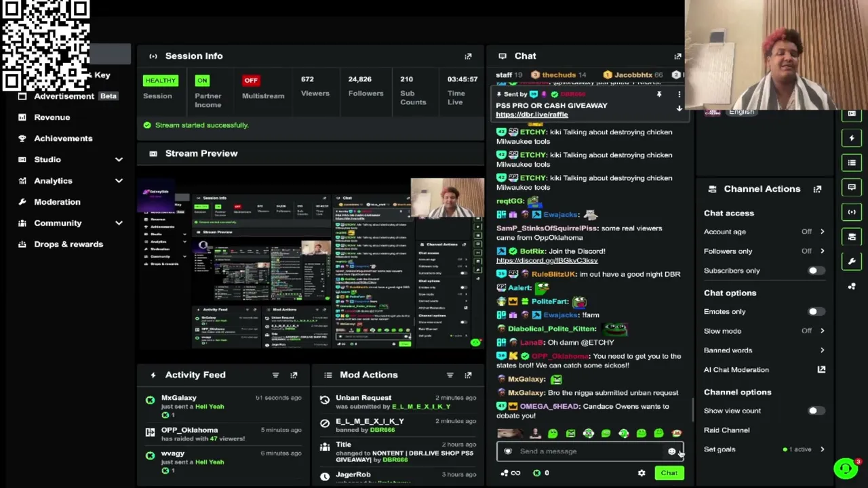Viewport: 868px width, 488px height.
Task: Click the Kicks balance icon below chat
Action: tap(536, 473)
